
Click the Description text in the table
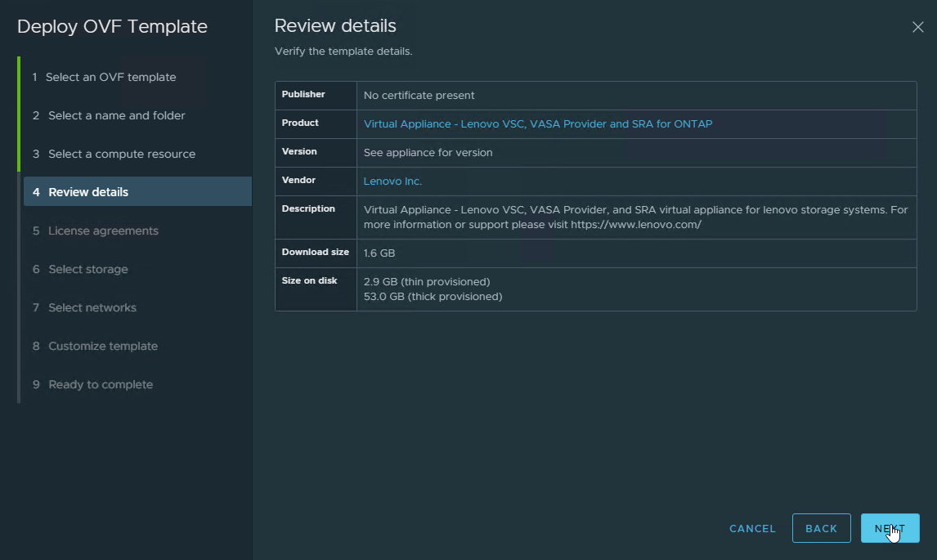[x=634, y=217]
